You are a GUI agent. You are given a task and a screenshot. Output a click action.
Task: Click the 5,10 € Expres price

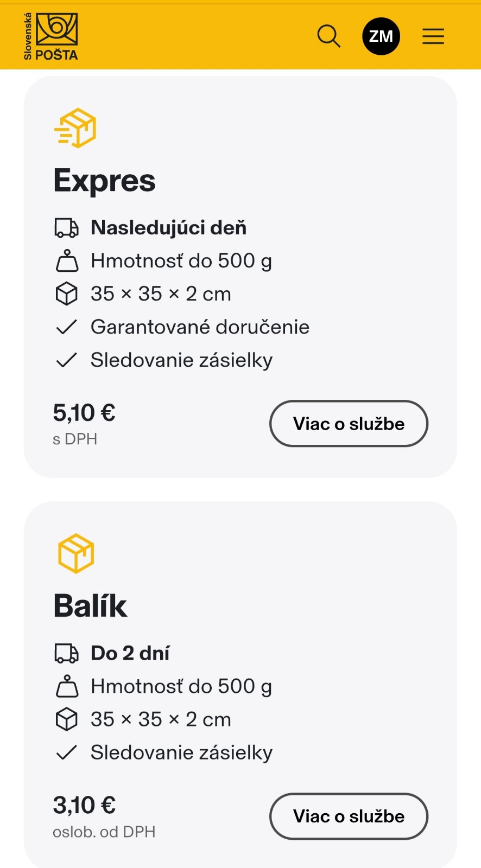(x=84, y=413)
